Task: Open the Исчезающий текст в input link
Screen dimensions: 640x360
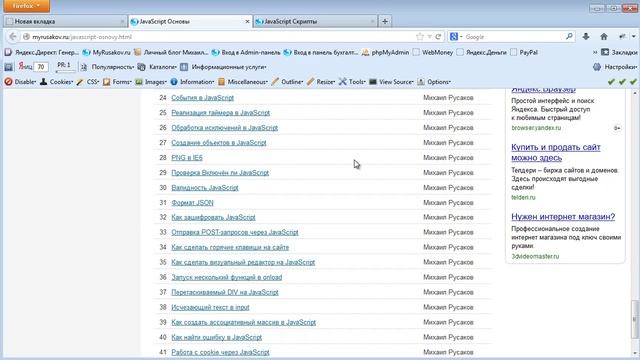Action: tap(210, 307)
